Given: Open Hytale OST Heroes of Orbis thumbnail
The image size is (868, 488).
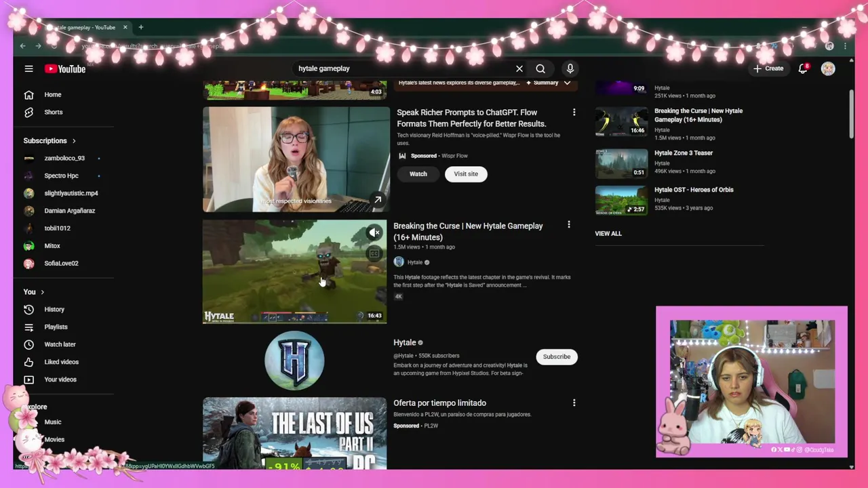Looking at the screenshot, I should tap(621, 201).
